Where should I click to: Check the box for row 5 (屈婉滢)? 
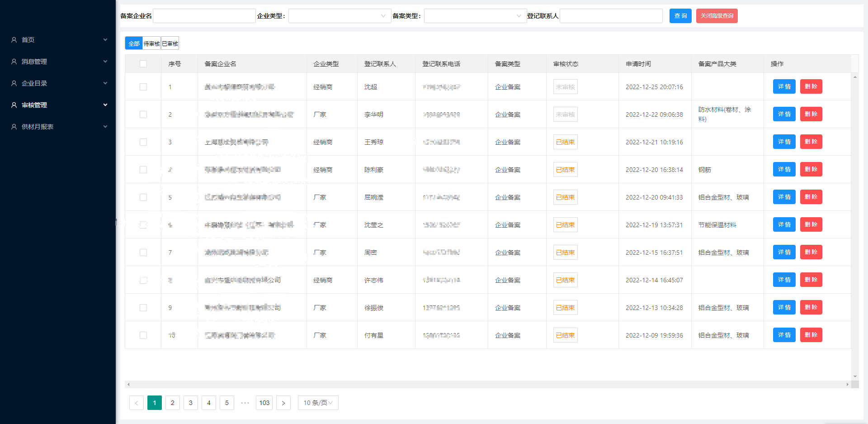(143, 197)
